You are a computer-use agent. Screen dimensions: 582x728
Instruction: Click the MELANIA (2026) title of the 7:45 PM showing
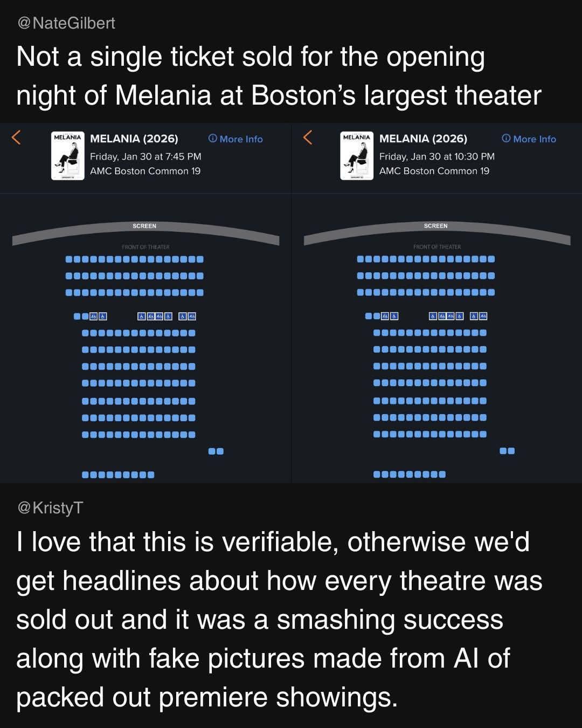pos(134,139)
